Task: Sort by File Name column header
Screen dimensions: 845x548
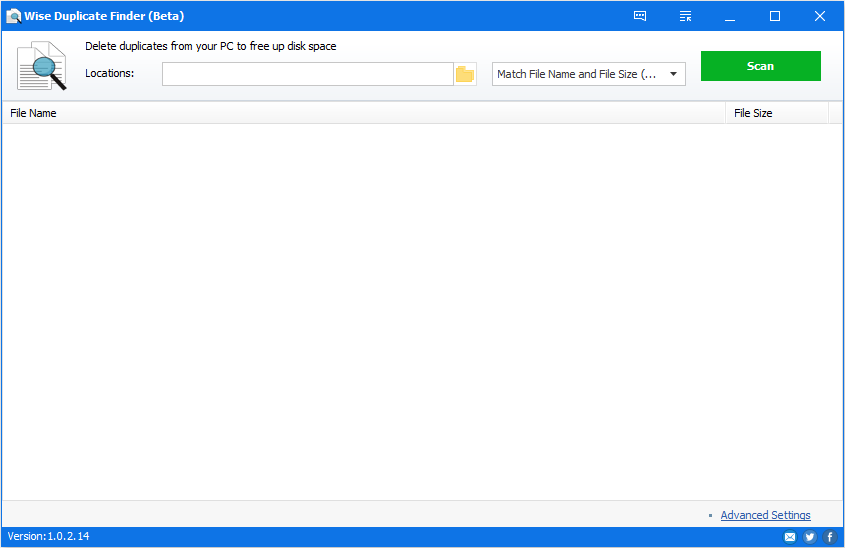Action: click(364, 113)
